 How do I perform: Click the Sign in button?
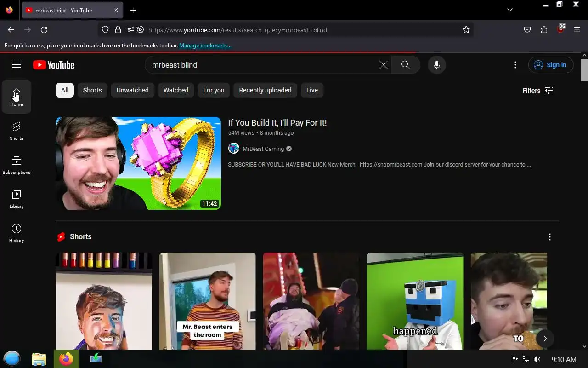tap(551, 65)
